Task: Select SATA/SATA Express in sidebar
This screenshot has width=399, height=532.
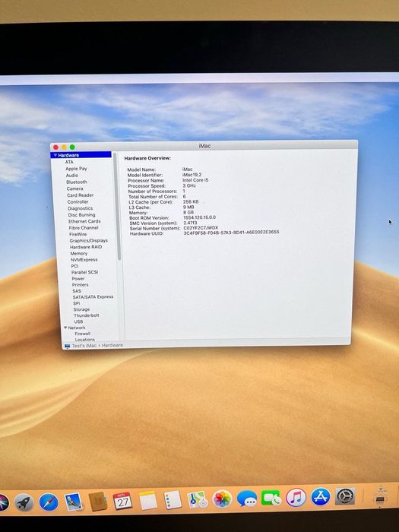Action: (93, 297)
